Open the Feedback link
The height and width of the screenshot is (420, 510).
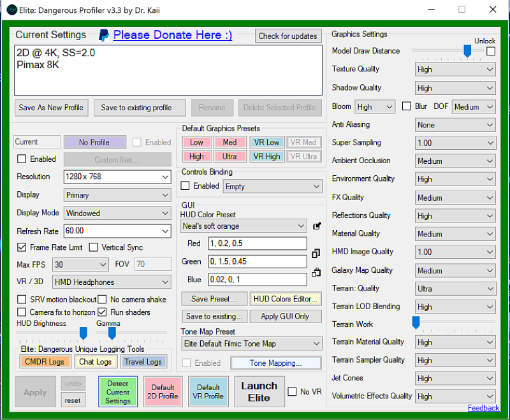click(483, 408)
